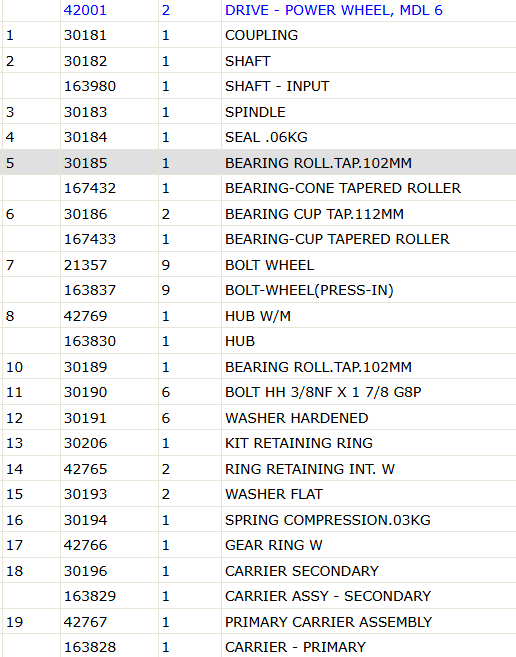The width and height of the screenshot is (516, 657).
Task: Click the SEAL .06KG entry
Action: tap(266, 137)
